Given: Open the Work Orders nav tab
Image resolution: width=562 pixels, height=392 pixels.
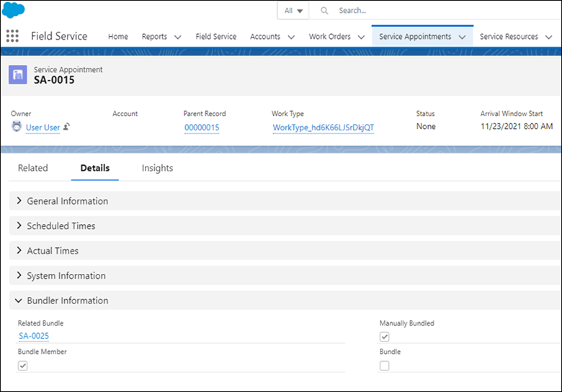Looking at the screenshot, I should 330,37.
